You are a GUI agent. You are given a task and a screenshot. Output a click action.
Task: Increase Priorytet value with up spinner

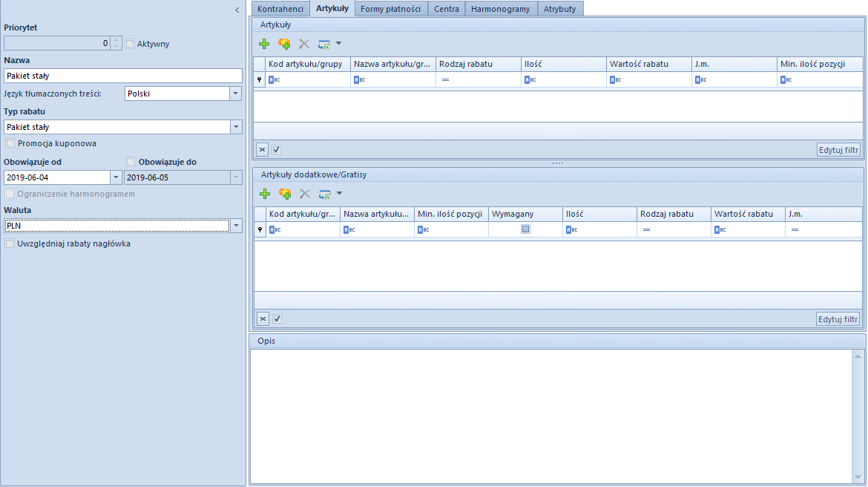pyautogui.click(x=116, y=40)
